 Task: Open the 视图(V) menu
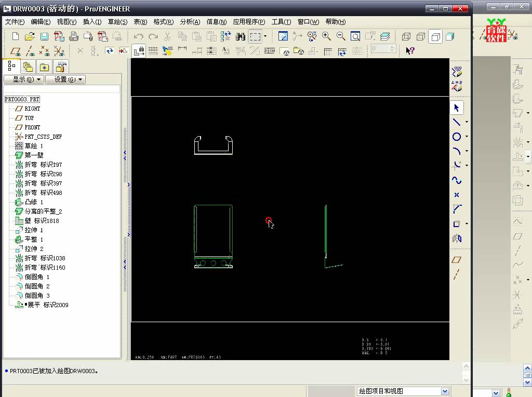pos(66,22)
